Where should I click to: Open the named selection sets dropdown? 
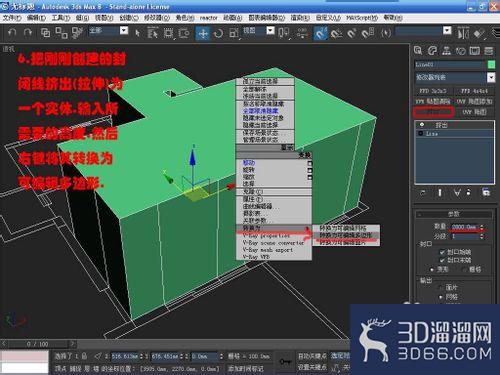coord(447,31)
